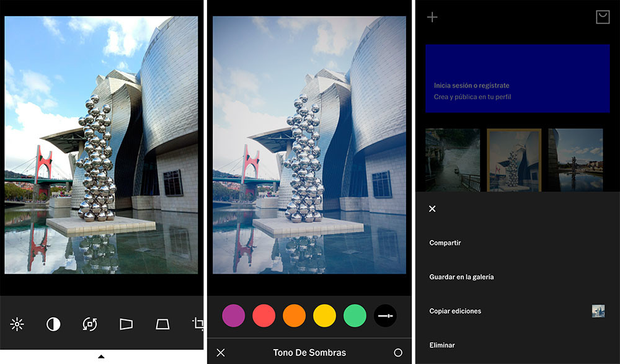Screen dimensions: 620x364
Task: Tap the plus icon to import photos
Action: point(432,17)
